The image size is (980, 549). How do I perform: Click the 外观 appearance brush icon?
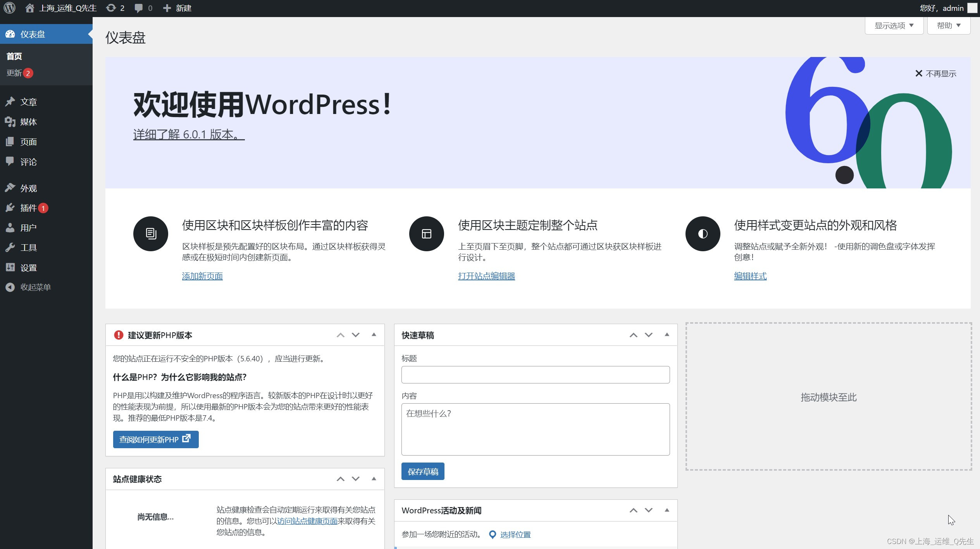coord(10,188)
